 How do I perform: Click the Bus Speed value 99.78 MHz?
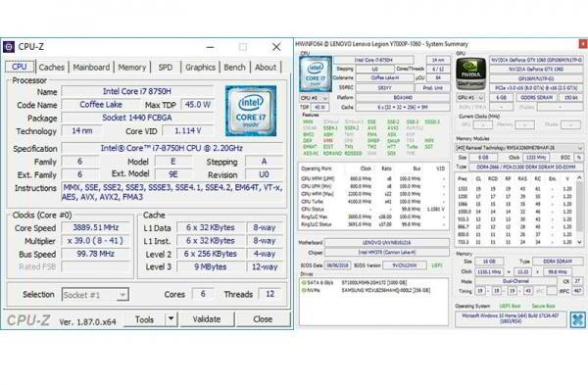[x=96, y=254]
